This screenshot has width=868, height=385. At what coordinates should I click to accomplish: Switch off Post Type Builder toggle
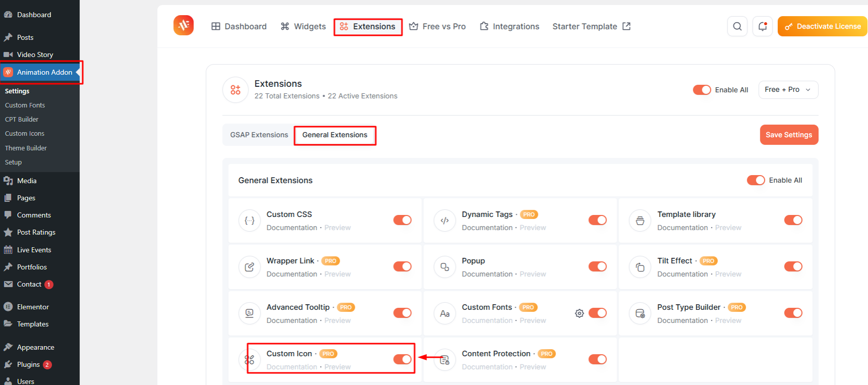pos(793,313)
